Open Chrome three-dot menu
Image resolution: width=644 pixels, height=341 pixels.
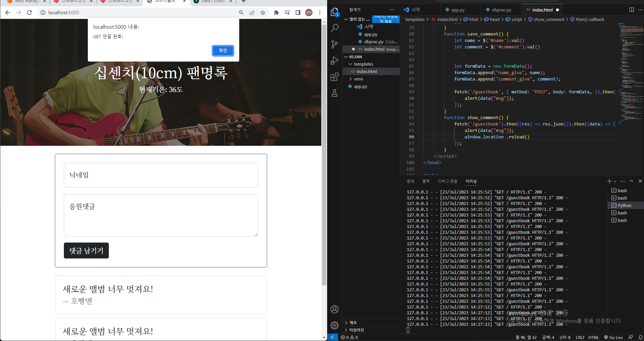click(320, 13)
